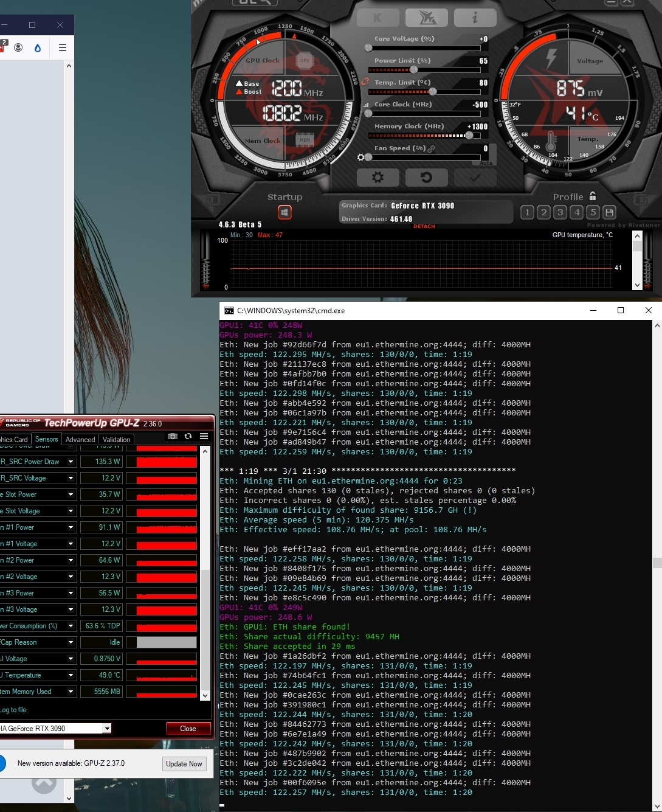Switch to the Validation tab in GPU-Z
Viewport: 662px width, 812px height.
116,439
